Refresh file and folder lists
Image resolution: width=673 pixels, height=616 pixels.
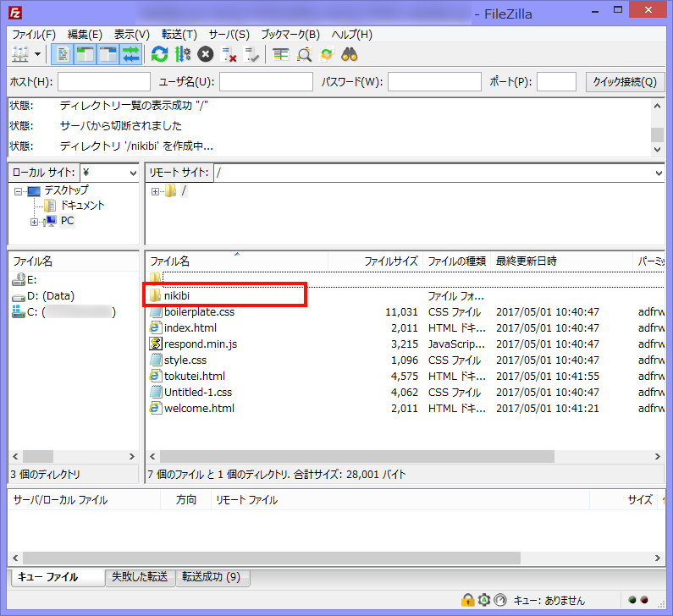160,54
